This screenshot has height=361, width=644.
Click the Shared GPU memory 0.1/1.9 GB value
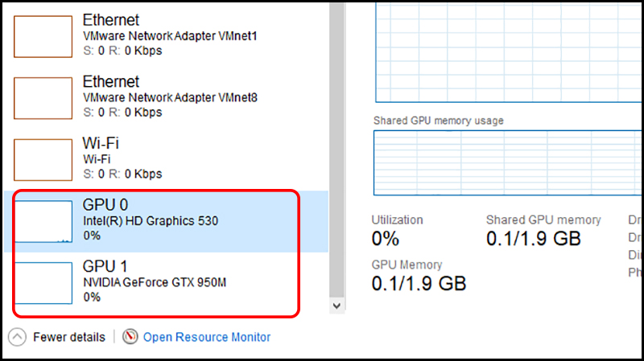(532, 238)
